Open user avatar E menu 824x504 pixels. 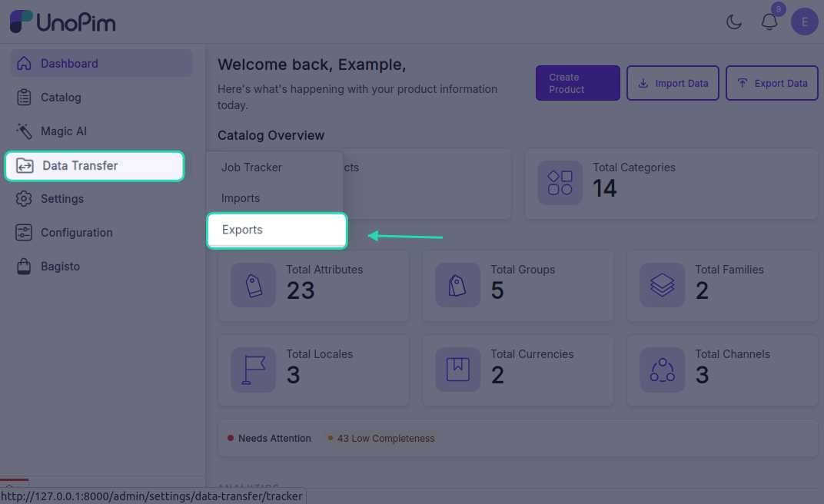point(805,22)
